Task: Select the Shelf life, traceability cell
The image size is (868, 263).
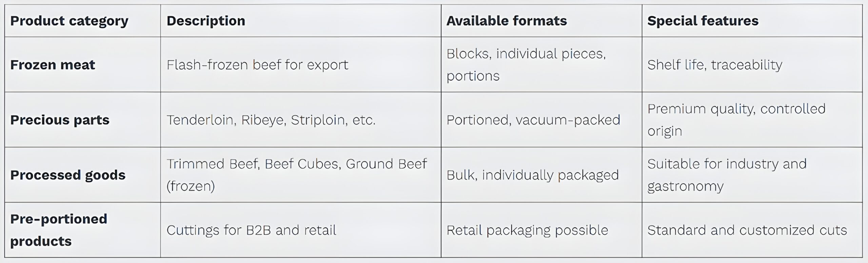Action: click(x=715, y=65)
